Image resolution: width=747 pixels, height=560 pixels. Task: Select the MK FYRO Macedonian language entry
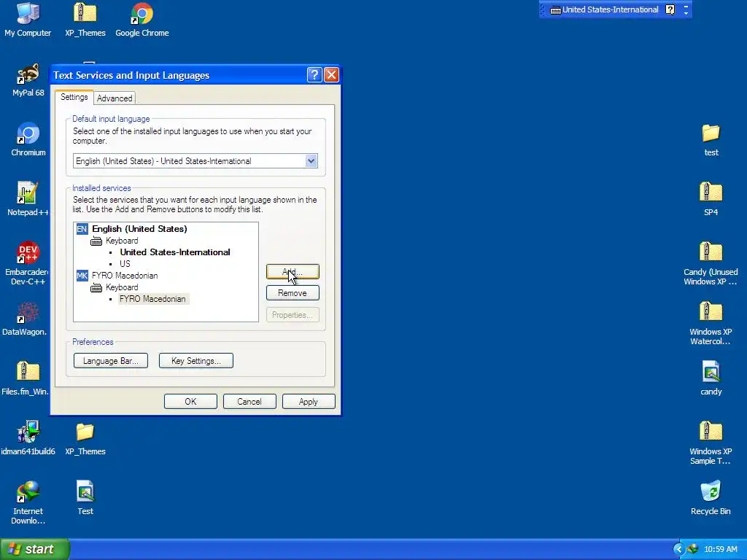(124, 276)
